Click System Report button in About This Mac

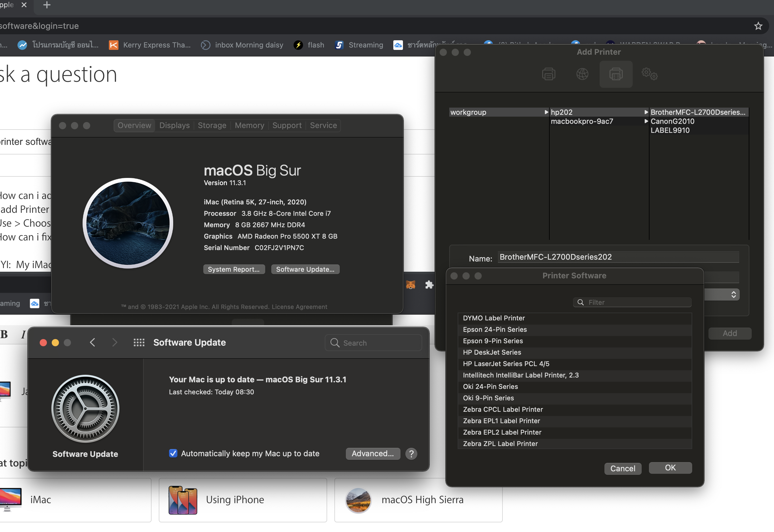tap(234, 269)
